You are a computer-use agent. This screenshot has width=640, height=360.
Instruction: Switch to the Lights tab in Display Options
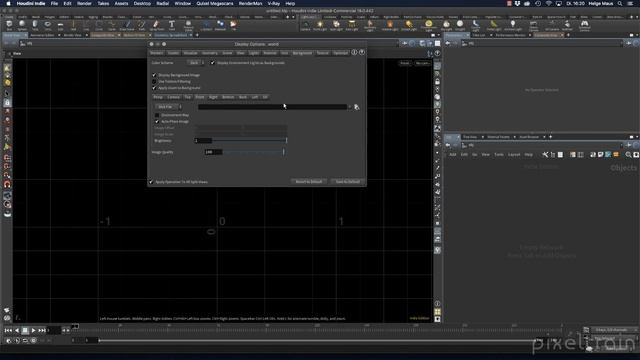click(253, 53)
